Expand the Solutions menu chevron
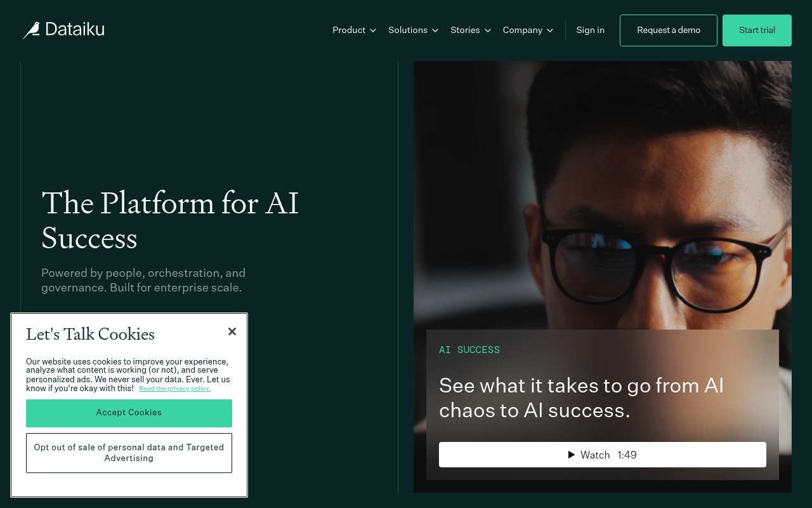Viewport: 812px width, 508px height. [x=435, y=30]
